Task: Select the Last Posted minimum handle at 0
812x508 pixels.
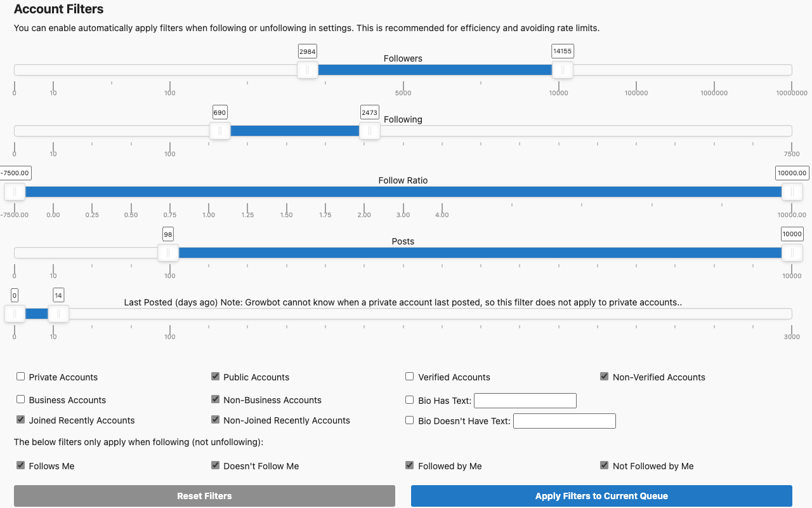Action: (15, 313)
